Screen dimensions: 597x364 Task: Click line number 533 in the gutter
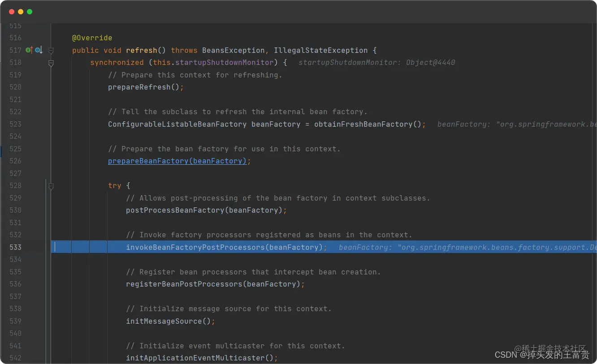click(15, 247)
